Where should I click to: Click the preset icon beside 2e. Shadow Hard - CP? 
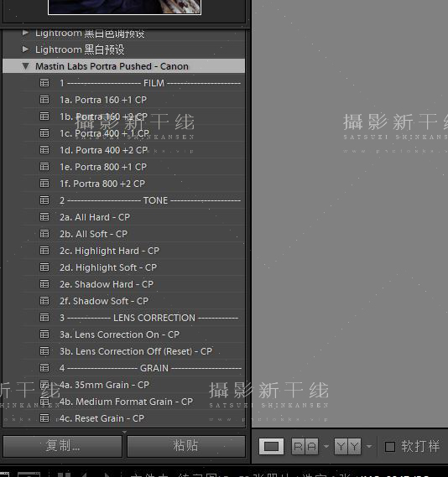pyautogui.click(x=44, y=284)
